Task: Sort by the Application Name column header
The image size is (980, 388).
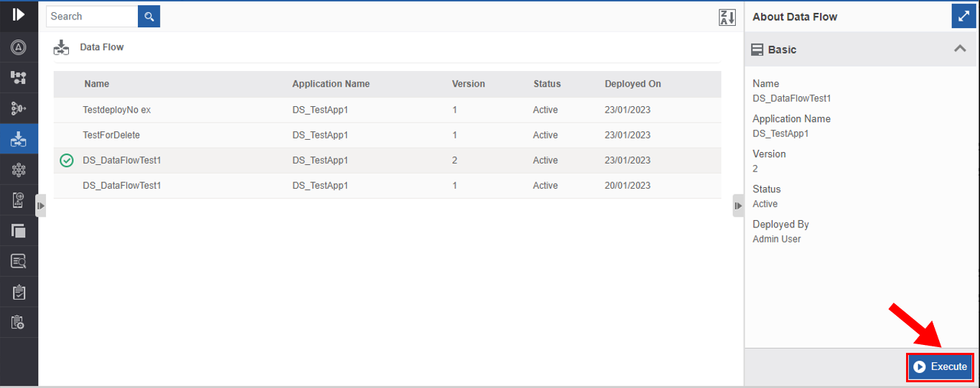Action: 331,84
